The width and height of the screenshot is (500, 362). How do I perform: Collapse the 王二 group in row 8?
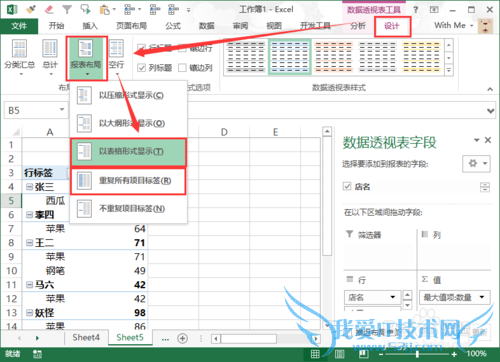(30, 243)
